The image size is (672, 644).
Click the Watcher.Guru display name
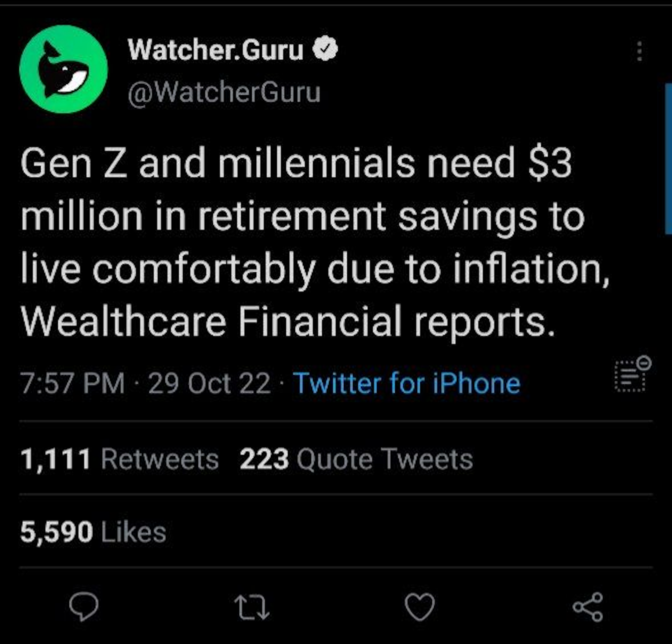point(216,50)
